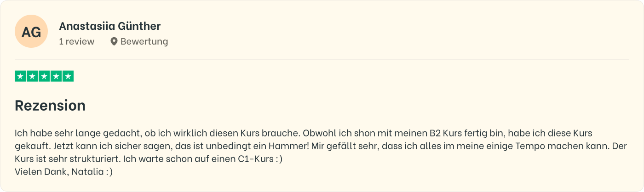644x192 pixels.
Task: Click the opening sentence "Ich habe sehr lange gedacht"
Action: (x=77, y=134)
